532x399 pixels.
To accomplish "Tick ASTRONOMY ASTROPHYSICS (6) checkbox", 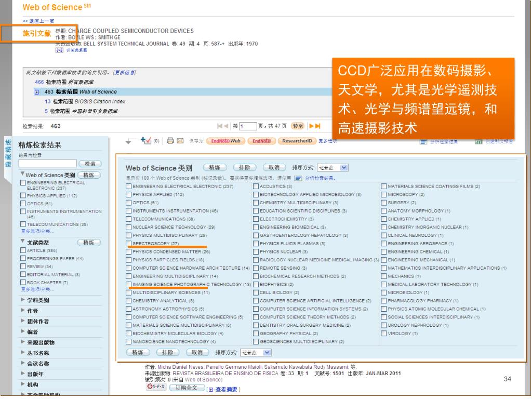I will click(129, 309).
